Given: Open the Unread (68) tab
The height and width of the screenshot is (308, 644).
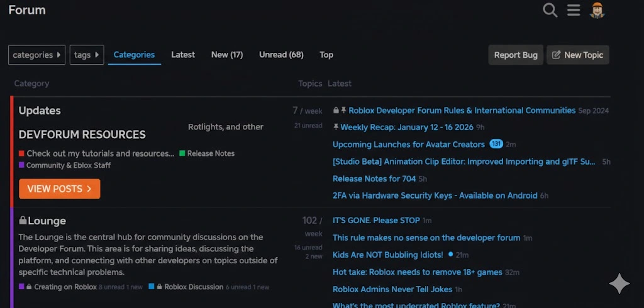Looking at the screenshot, I should [x=281, y=55].
